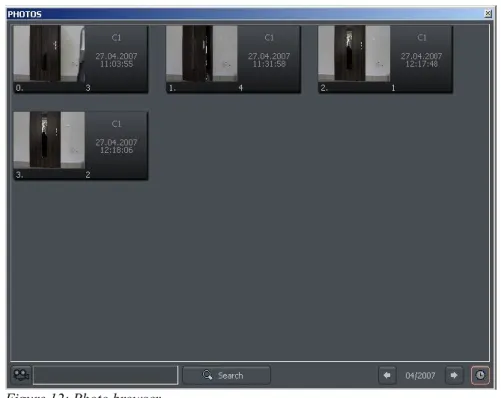The image size is (501, 398).
Task: Open photo 3 thumbnail taken at 12:18:06
Action: click(x=49, y=140)
